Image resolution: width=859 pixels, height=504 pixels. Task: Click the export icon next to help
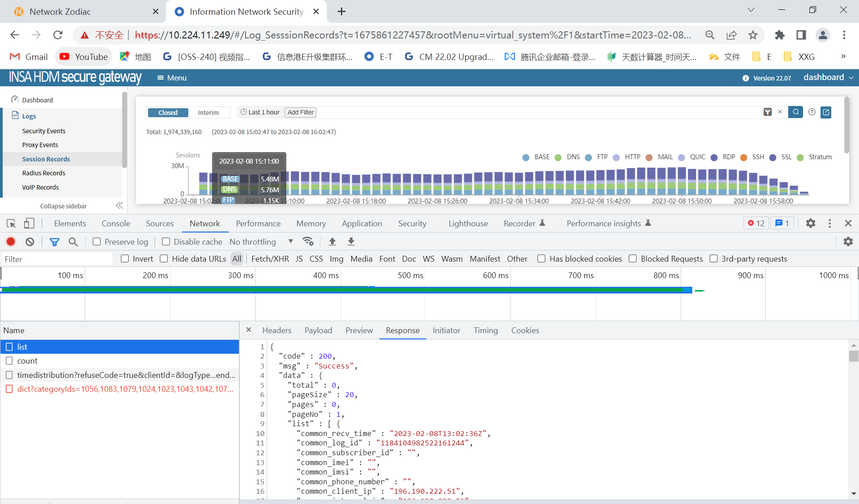(x=826, y=112)
